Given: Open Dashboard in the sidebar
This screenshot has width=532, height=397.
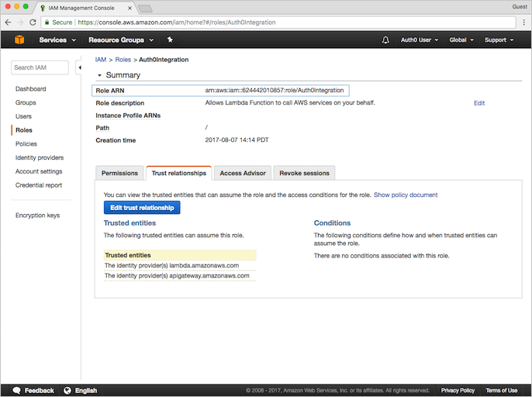Looking at the screenshot, I should [x=30, y=89].
